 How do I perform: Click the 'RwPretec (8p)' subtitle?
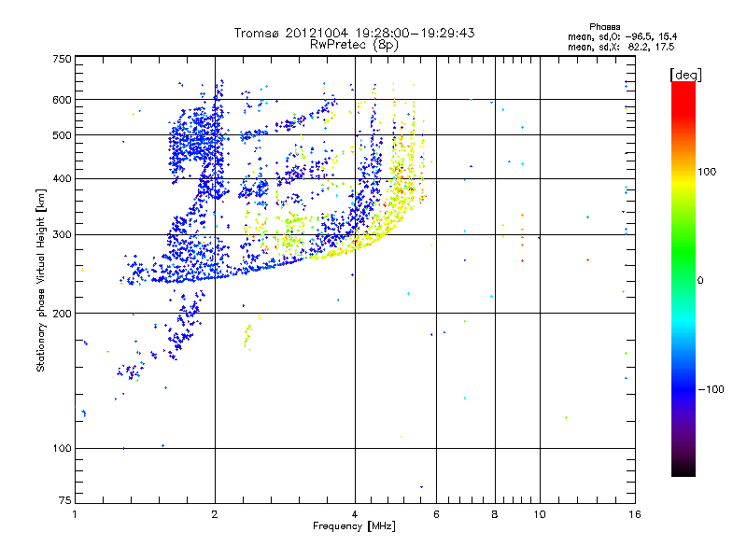pos(354,45)
